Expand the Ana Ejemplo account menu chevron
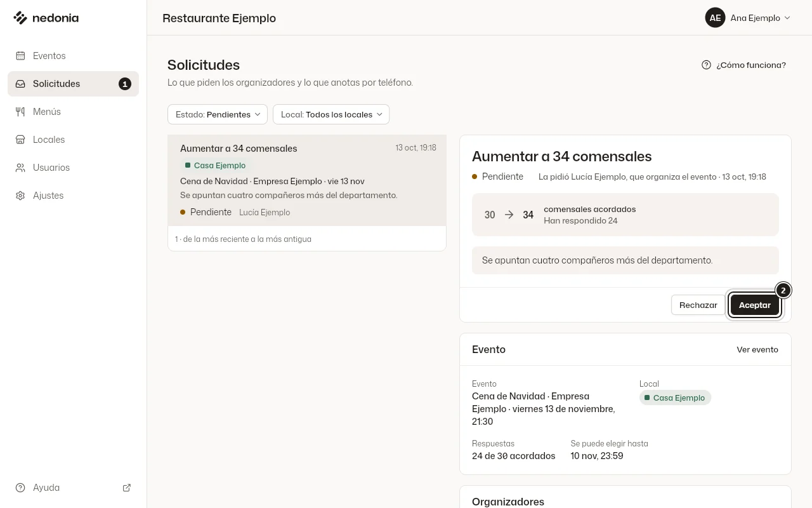The width and height of the screenshot is (812, 508). pos(787,18)
